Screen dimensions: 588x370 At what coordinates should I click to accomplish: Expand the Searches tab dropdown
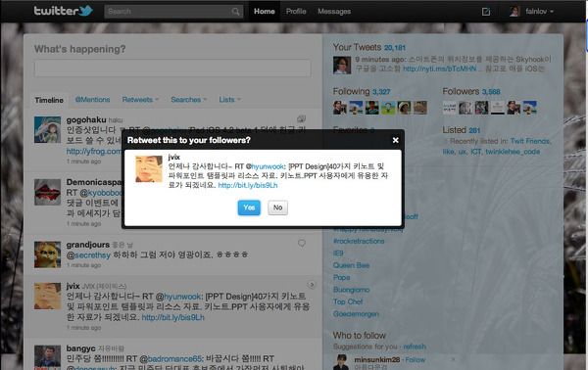point(188,100)
